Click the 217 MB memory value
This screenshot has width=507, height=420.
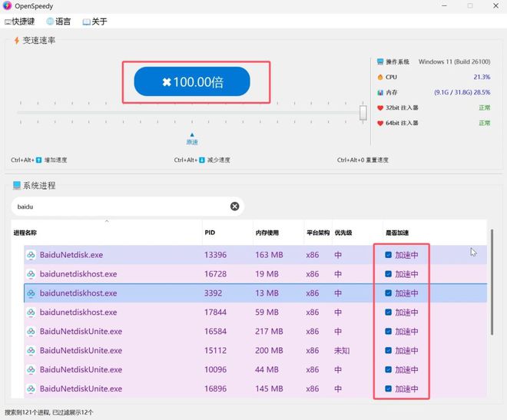coord(269,331)
